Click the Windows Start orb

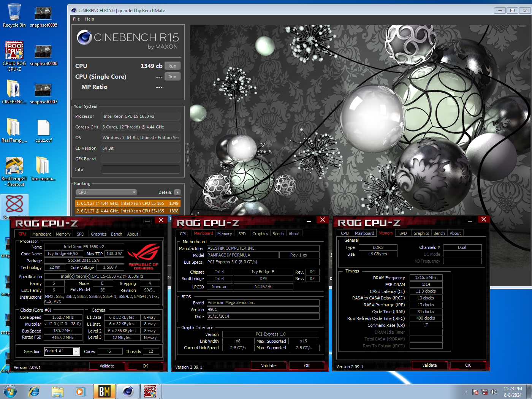point(10,391)
